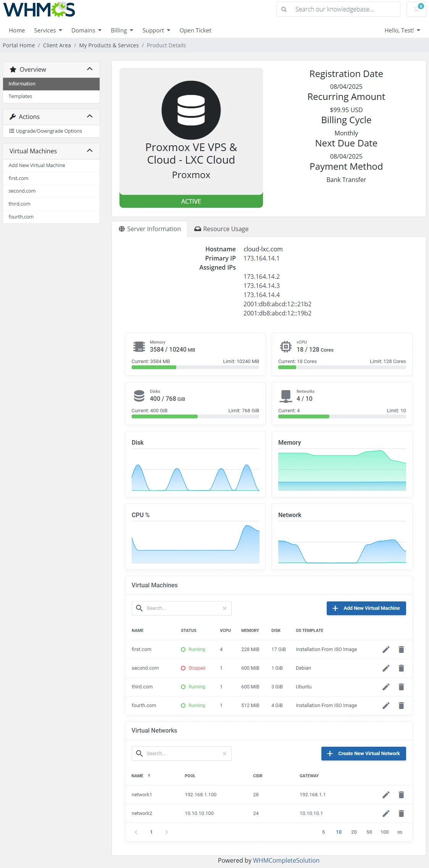Click Add New Virtual Machine sidebar link
The image size is (429, 868).
(51, 166)
